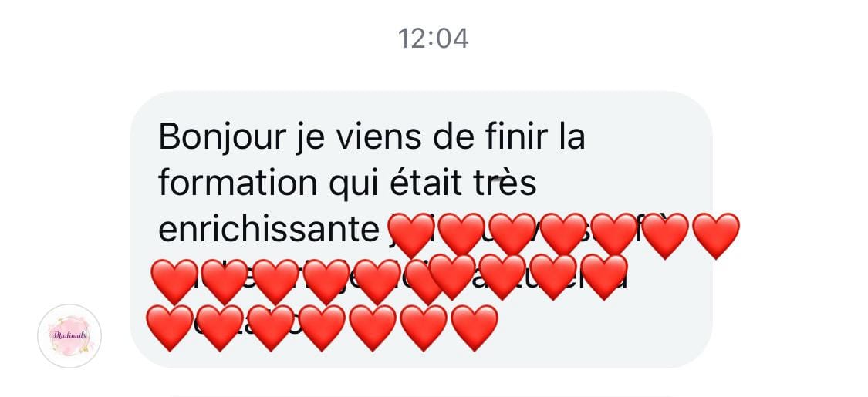868x397 pixels.
Task: Click the leftmost heart in the middle heart row
Action: coord(174,281)
